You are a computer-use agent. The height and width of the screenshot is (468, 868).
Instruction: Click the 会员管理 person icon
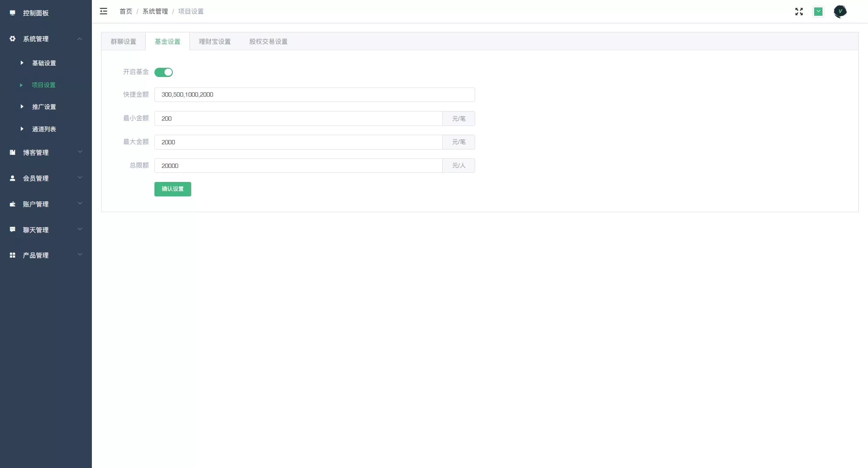[x=13, y=178]
